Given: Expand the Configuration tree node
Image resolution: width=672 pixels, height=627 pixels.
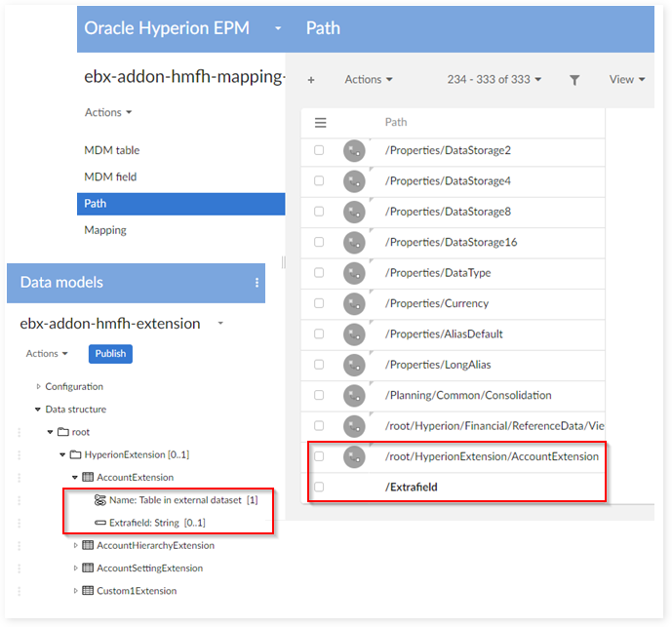Looking at the screenshot, I should (38, 386).
